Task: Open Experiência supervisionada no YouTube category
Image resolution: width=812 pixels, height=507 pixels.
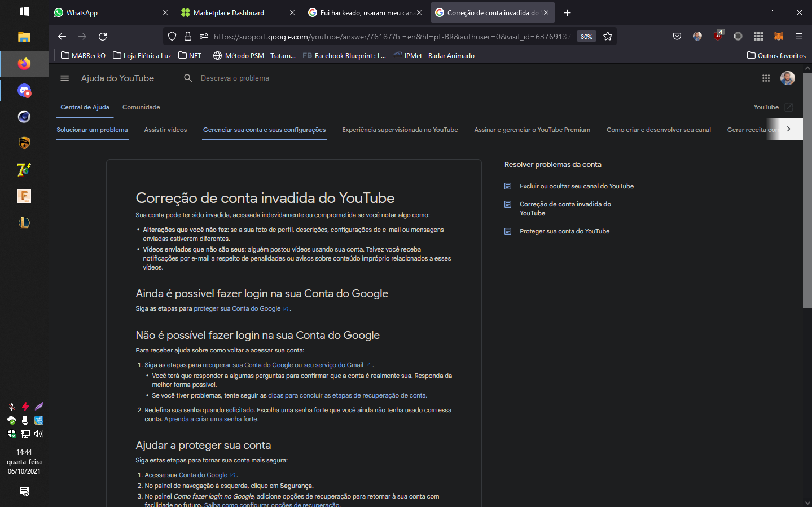Action: [400, 130]
